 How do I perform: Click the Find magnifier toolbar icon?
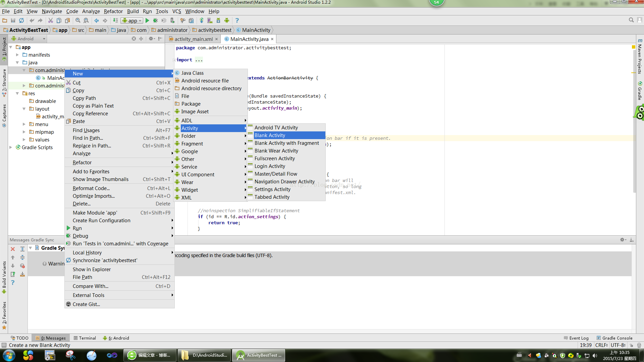tap(78, 20)
